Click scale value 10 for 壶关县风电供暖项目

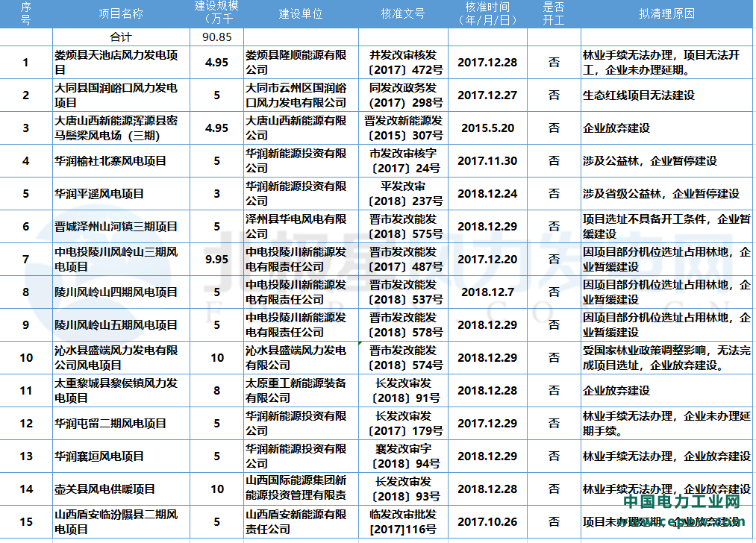coord(217,489)
